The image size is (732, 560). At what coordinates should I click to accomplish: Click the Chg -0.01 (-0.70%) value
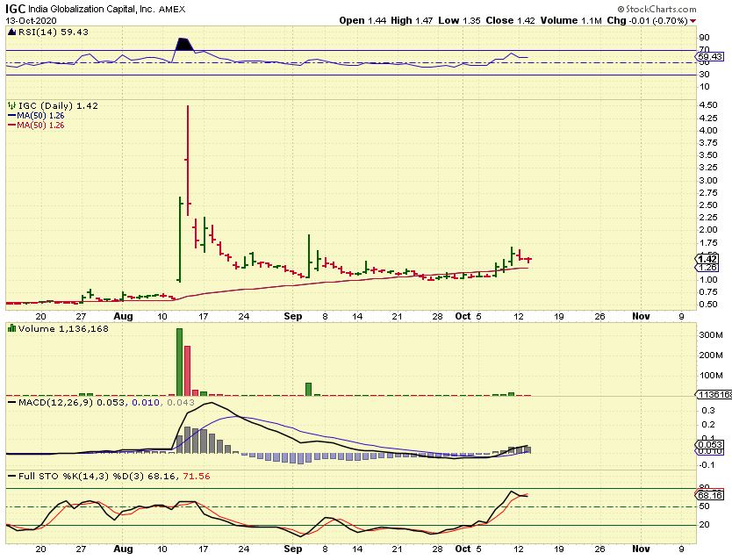(x=647, y=20)
